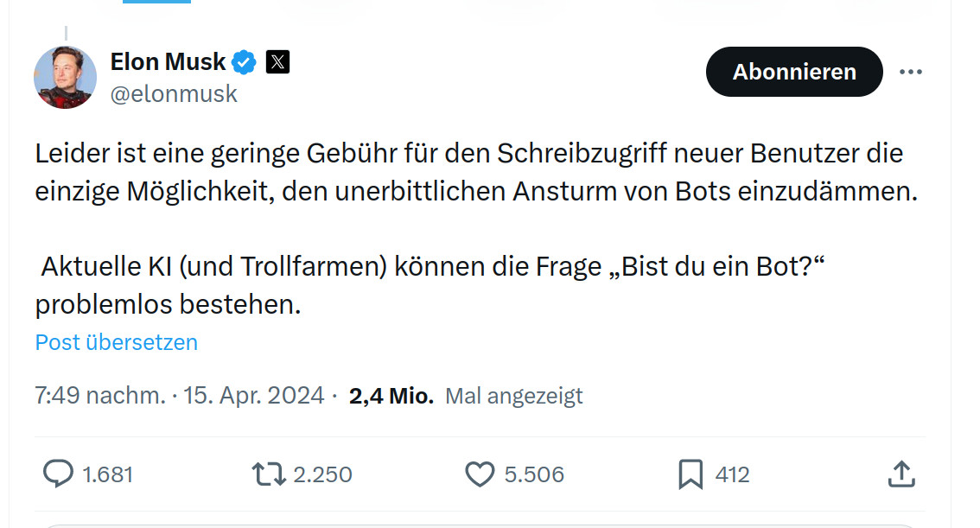The width and height of the screenshot is (980, 528).
Task: Bookmark the post with the bookmark icon
Action: point(689,474)
